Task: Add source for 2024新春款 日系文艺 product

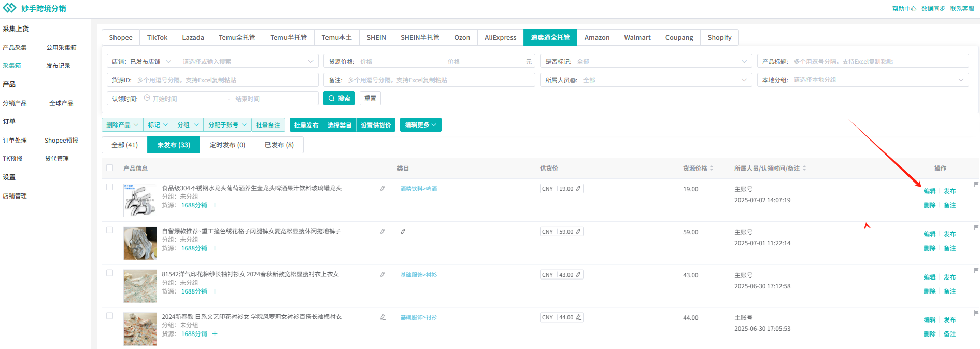Action: (215, 334)
